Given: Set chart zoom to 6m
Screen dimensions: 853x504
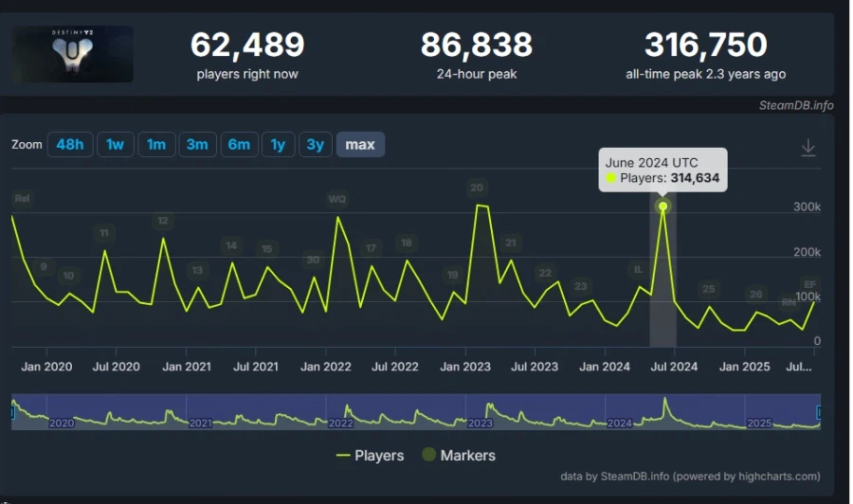Looking at the screenshot, I should 239,145.
